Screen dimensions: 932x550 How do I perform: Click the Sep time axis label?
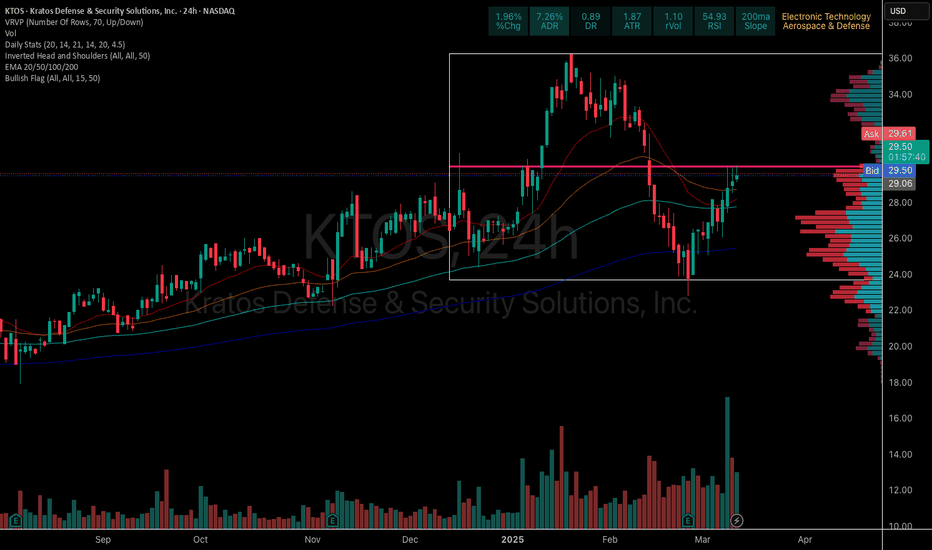coord(103,540)
